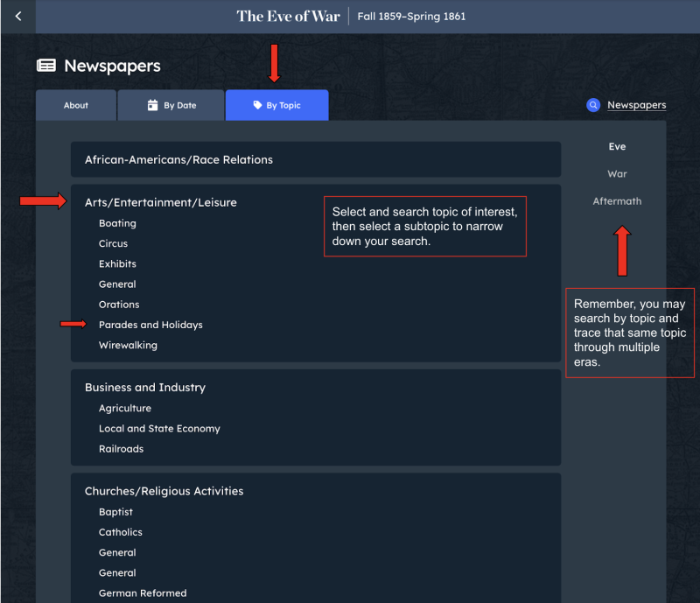
Task: Switch to the War era
Action: point(617,174)
